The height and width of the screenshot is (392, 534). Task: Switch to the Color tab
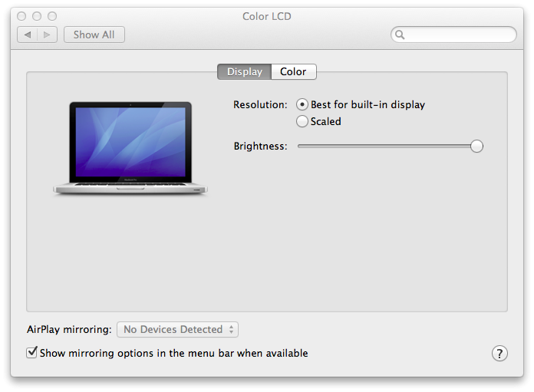point(293,71)
